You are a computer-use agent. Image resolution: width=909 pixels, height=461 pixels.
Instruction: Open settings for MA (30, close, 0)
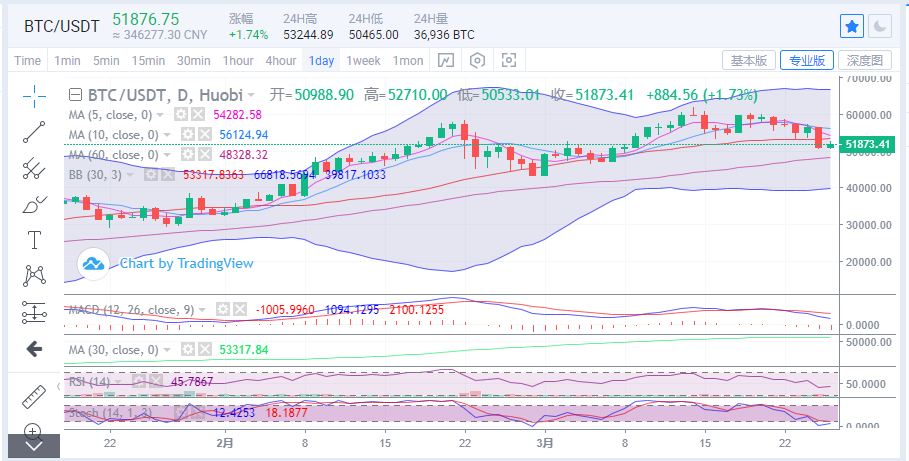click(187, 350)
